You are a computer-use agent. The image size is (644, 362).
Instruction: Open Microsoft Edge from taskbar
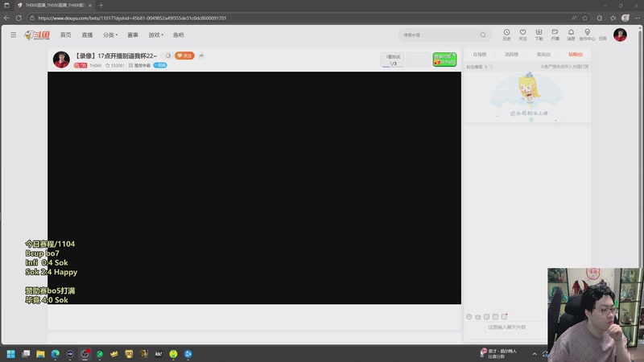pos(55,354)
